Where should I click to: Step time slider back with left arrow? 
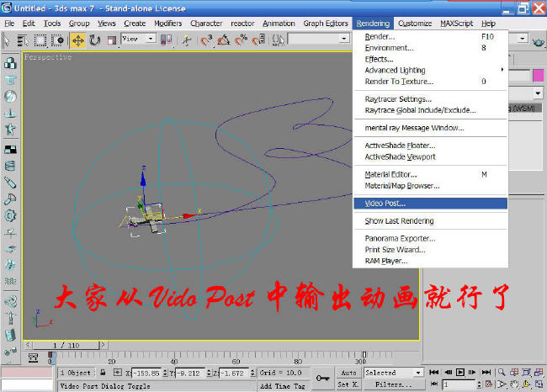(29, 345)
